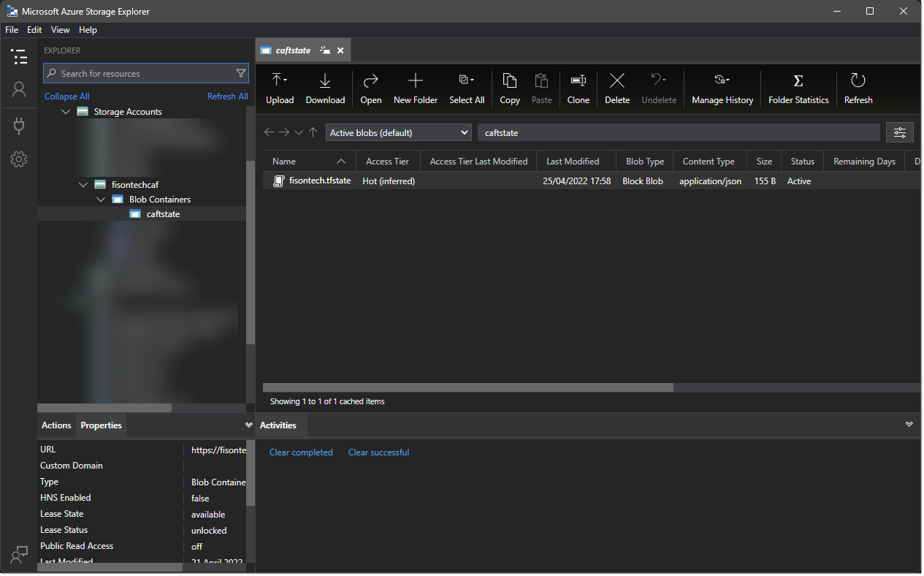Collapse the fisontechcaf storage account

click(83, 185)
